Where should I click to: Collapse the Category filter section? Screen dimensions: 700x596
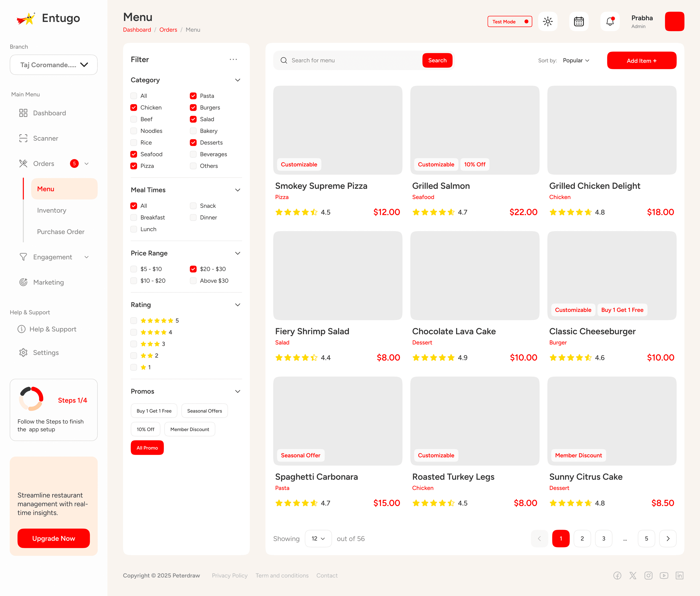tap(238, 80)
